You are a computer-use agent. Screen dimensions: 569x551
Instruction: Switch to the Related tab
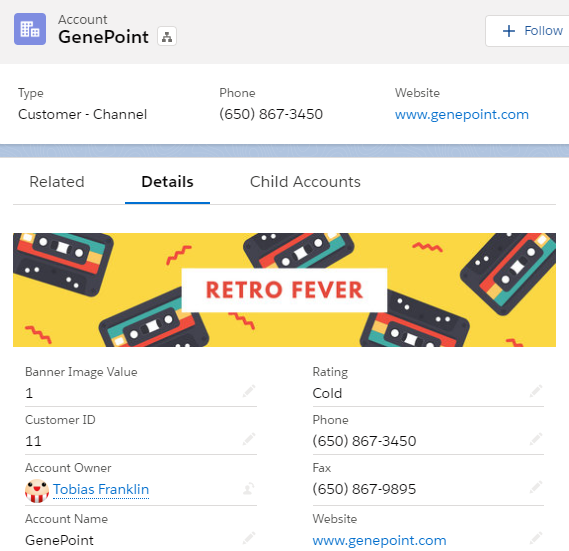[57, 181]
